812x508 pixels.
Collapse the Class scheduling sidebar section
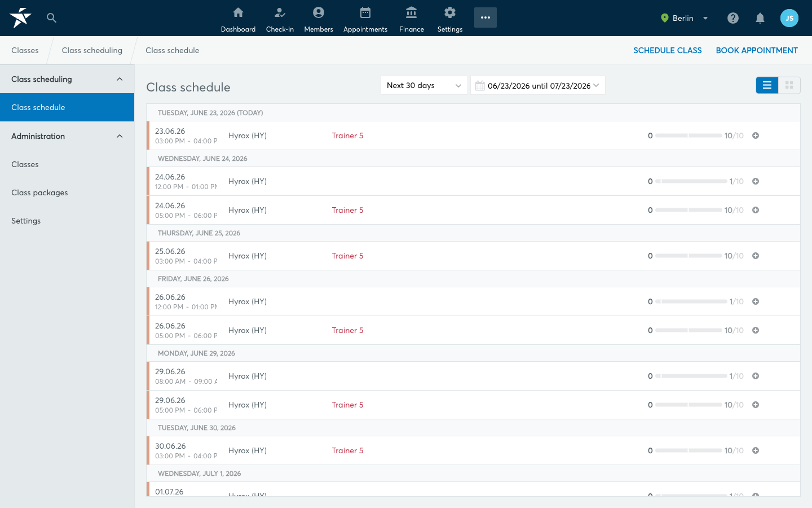pyautogui.click(x=67, y=79)
